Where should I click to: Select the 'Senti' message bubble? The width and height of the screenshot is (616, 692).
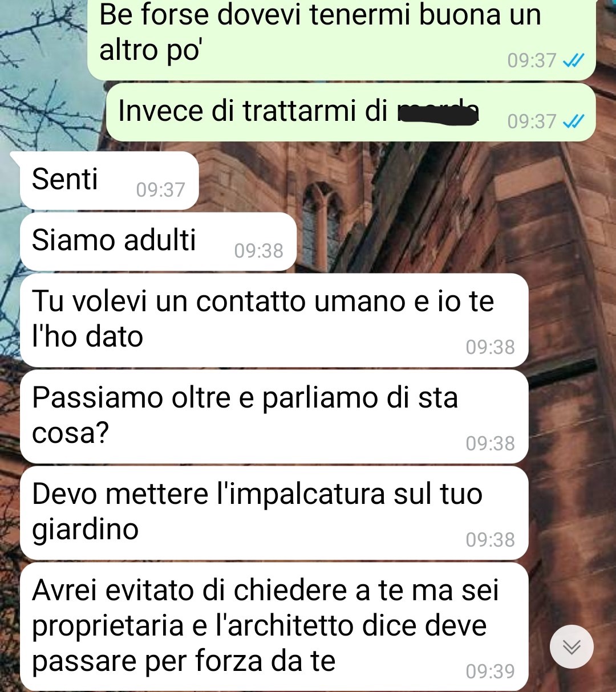tap(109, 180)
